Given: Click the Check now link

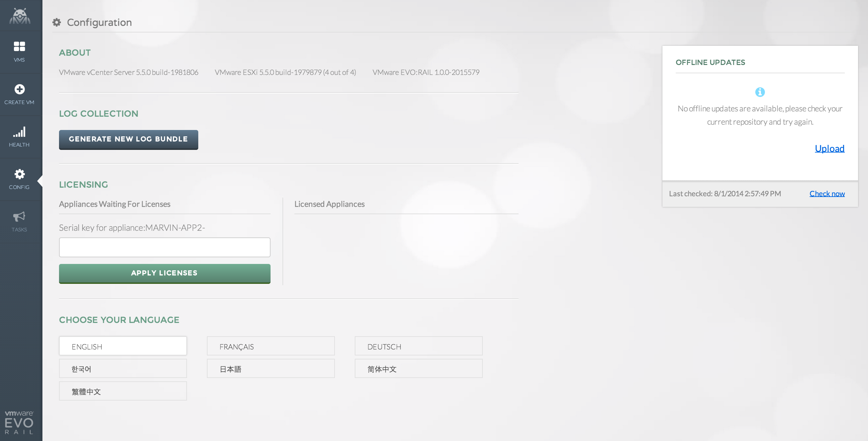Looking at the screenshot, I should pyautogui.click(x=827, y=194).
